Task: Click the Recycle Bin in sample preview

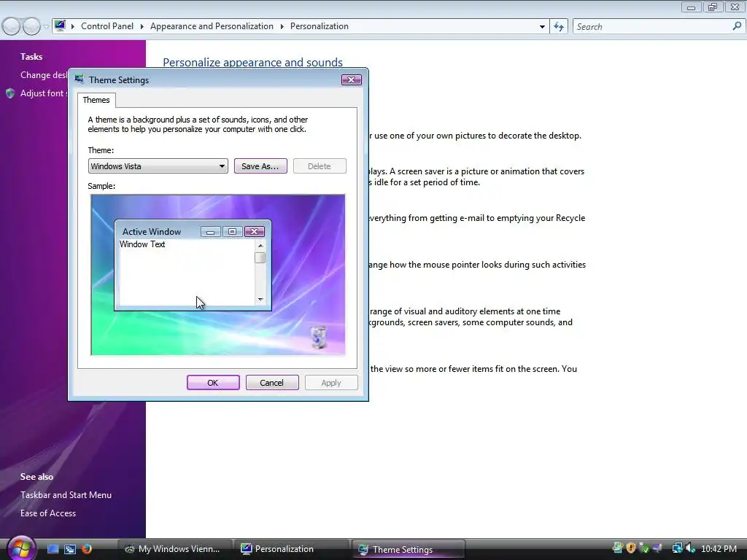Action: (x=319, y=337)
